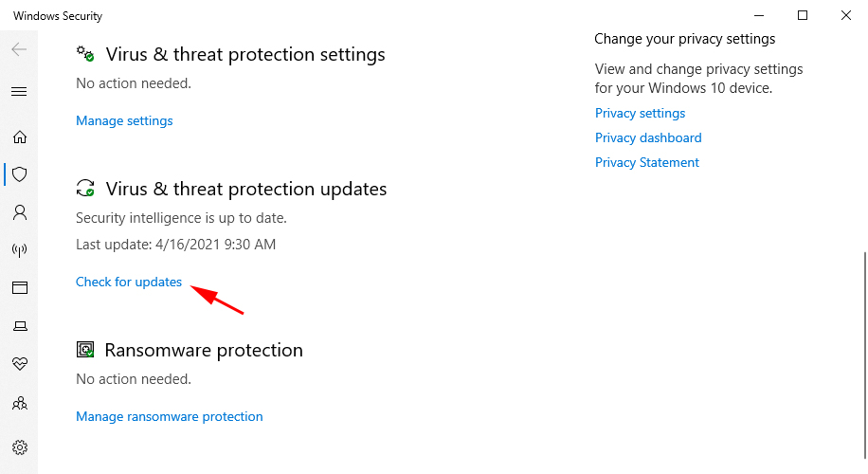
Task: Open the Home sidebar icon
Action: click(20, 137)
